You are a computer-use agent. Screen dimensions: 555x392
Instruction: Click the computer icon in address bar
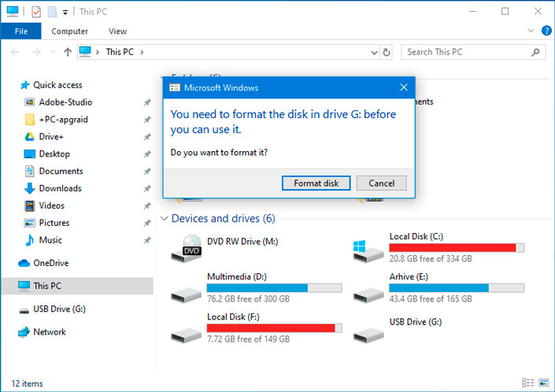(x=85, y=52)
